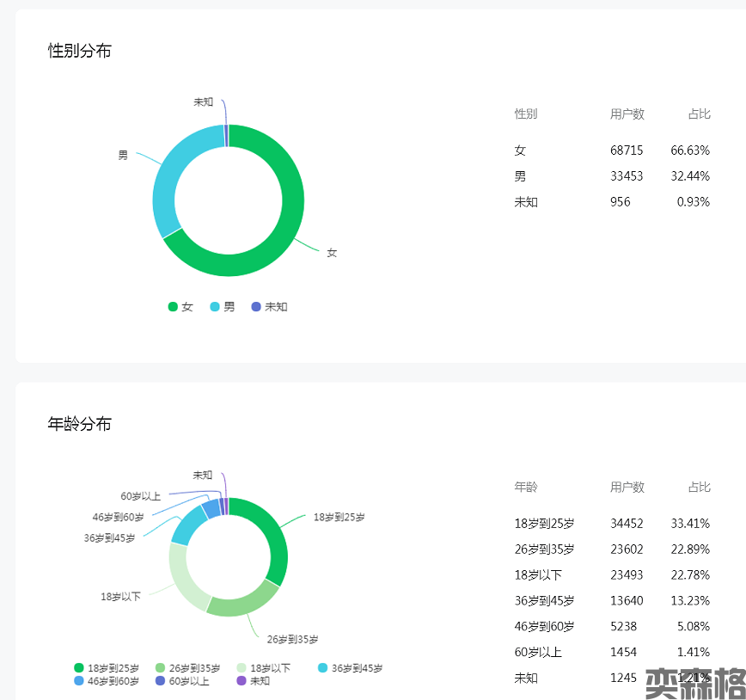Click the 占比 header in age table
The image size is (746, 700).
699,488
